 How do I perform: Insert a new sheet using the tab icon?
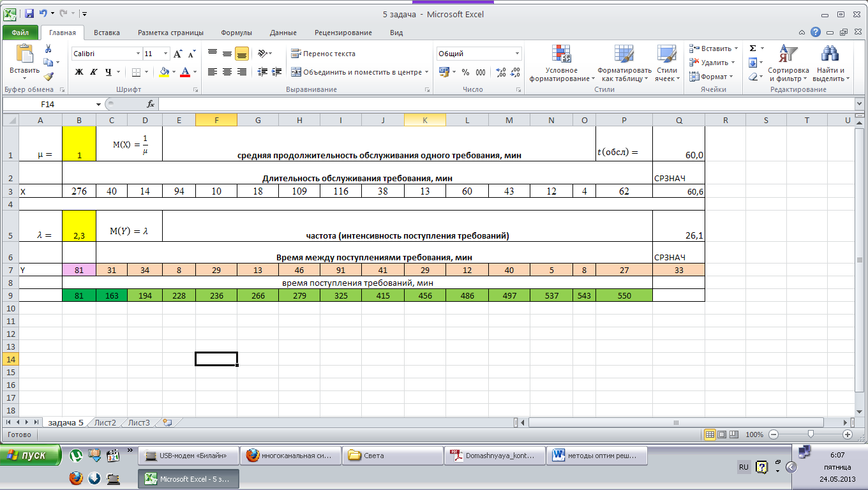click(167, 422)
